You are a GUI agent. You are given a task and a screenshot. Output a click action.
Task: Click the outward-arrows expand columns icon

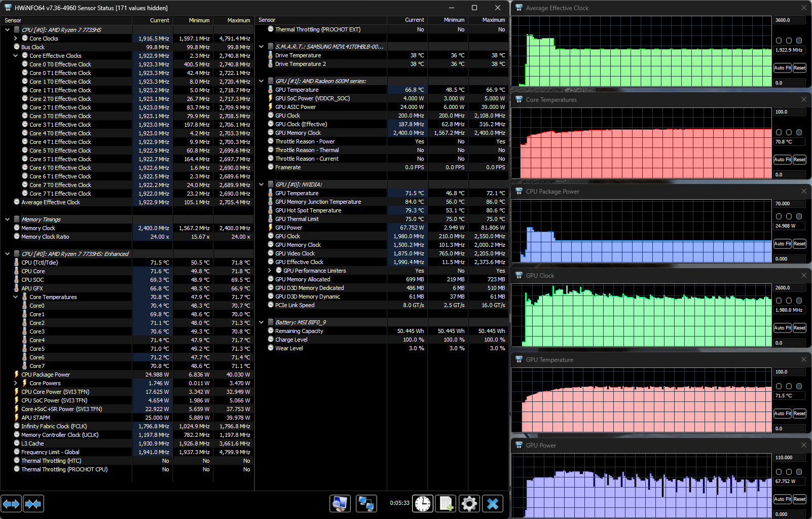tap(11, 504)
